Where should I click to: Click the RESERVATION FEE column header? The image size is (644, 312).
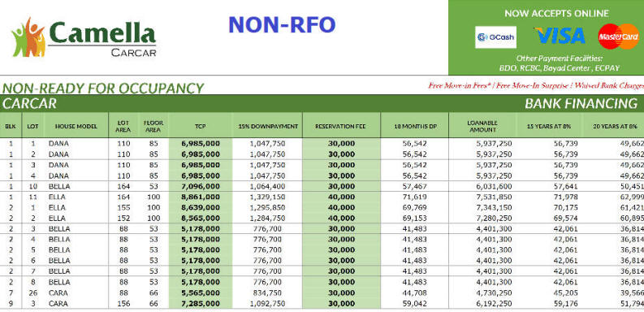pyautogui.click(x=341, y=126)
